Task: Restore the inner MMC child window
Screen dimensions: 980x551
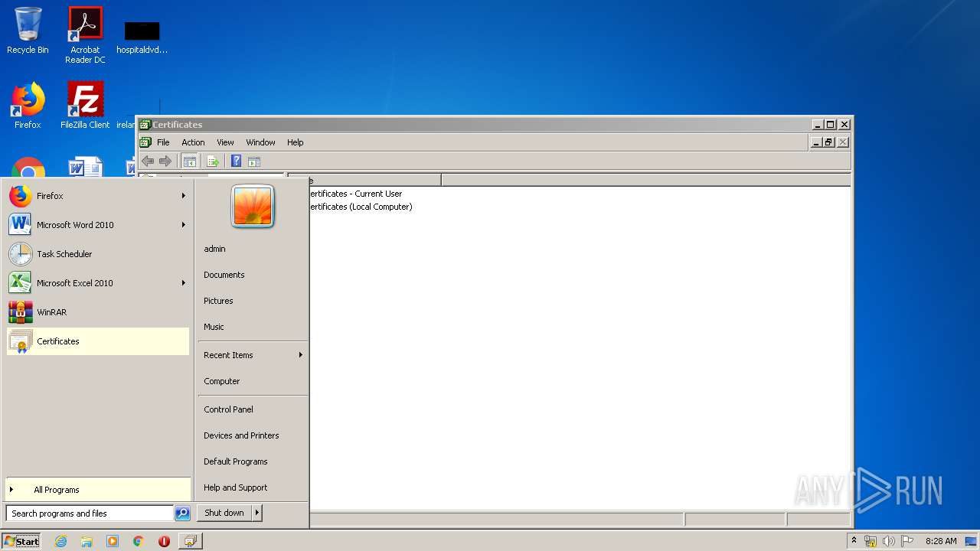Action: [829, 142]
